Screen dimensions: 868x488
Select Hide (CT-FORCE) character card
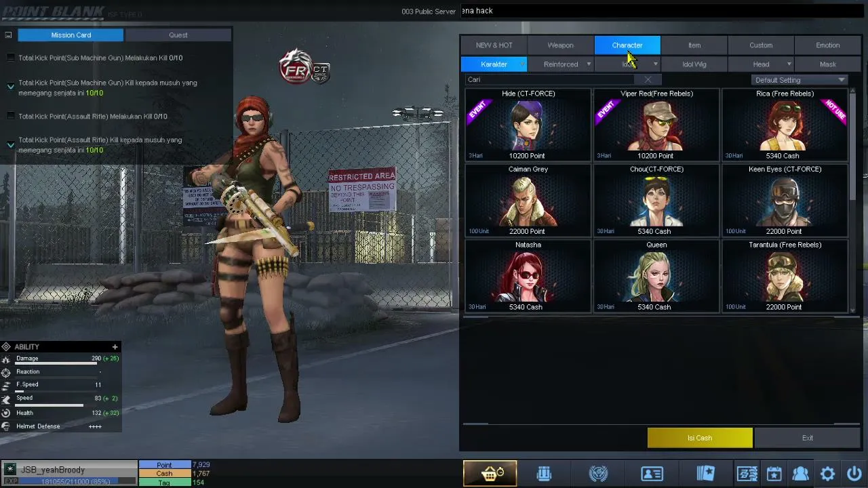528,125
